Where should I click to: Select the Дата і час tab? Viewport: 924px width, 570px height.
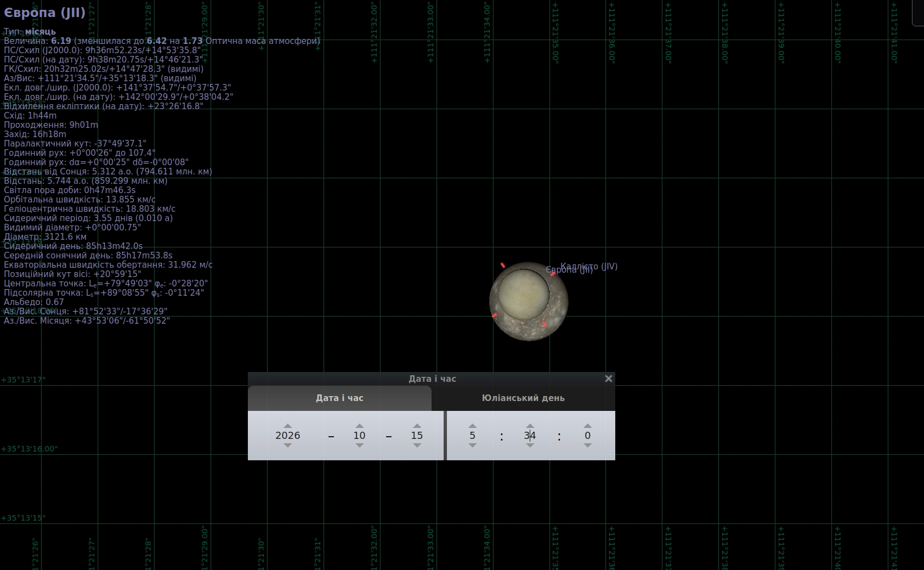coord(339,398)
